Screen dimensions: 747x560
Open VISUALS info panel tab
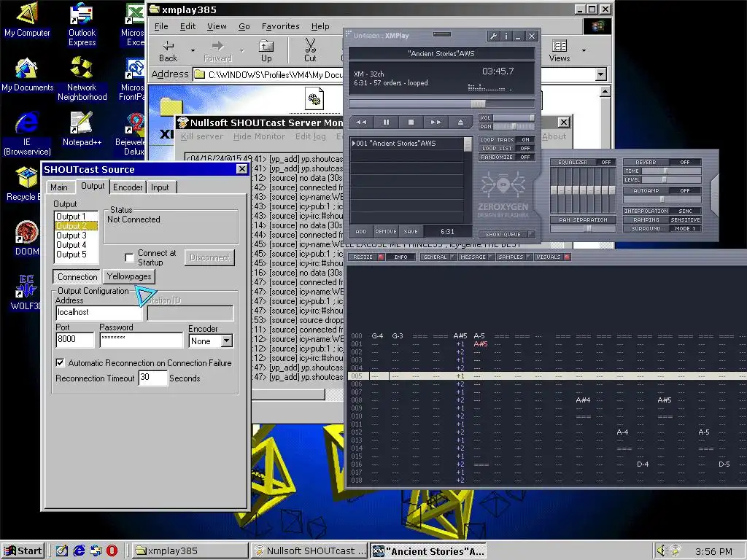(x=552, y=257)
